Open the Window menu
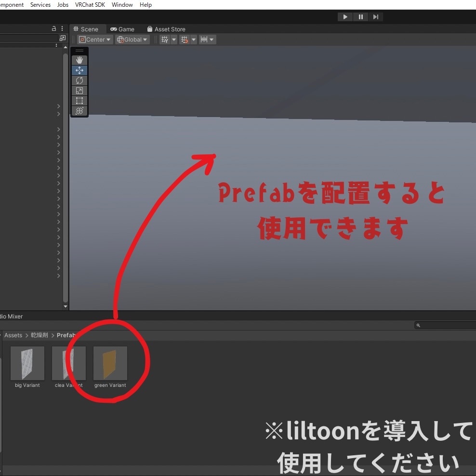 (x=122, y=5)
